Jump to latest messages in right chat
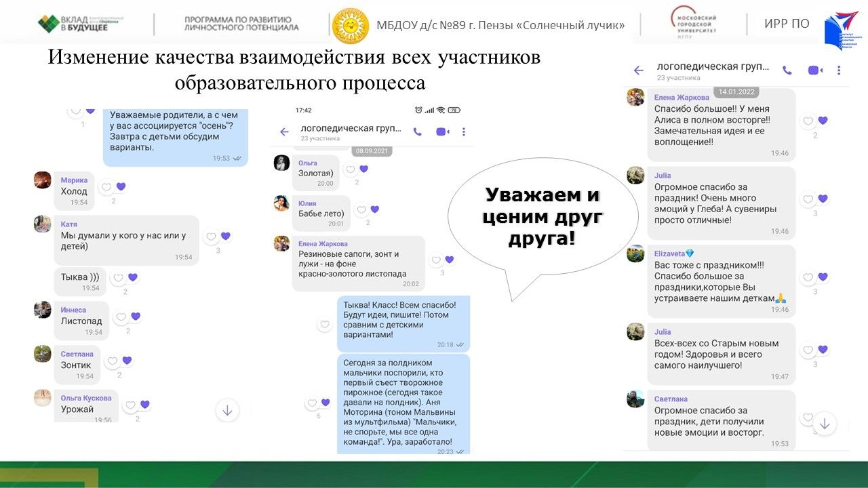This screenshot has height=488, width=868. click(x=825, y=424)
